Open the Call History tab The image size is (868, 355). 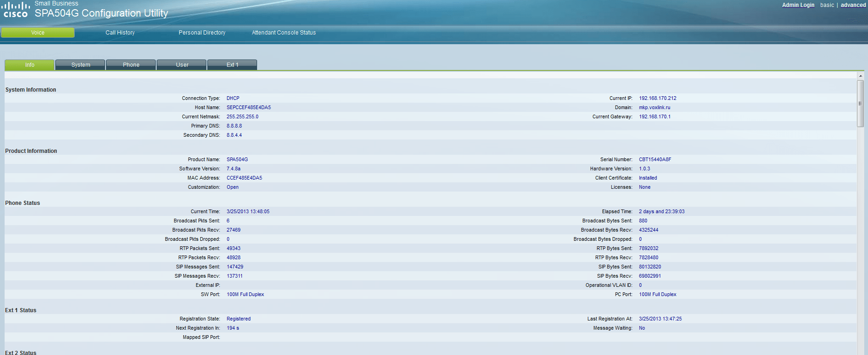click(x=120, y=33)
